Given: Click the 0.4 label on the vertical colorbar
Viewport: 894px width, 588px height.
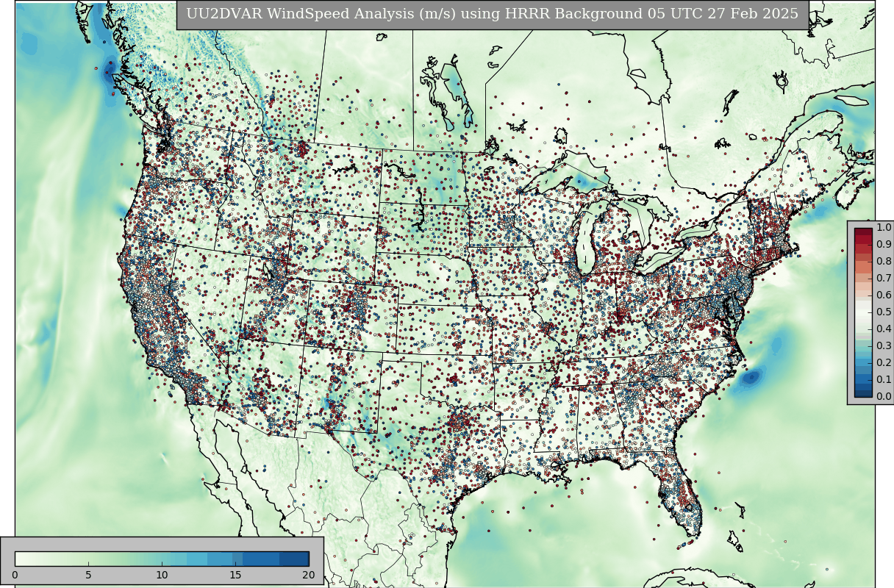Looking at the screenshot, I should pyautogui.click(x=884, y=329).
